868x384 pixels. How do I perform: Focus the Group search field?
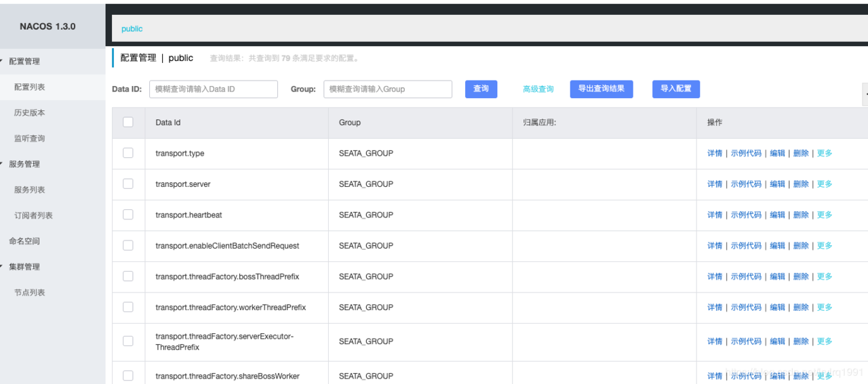(x=388, y=89)
